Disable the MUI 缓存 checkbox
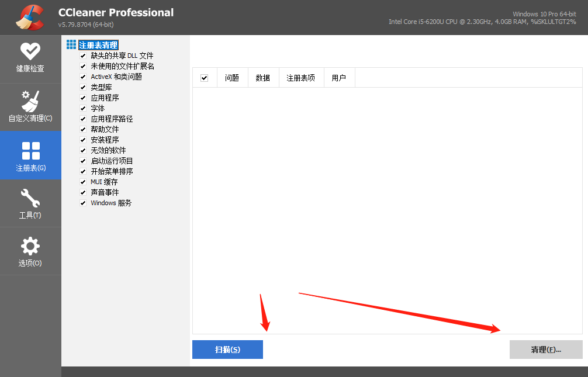 [x=83, y=182]
